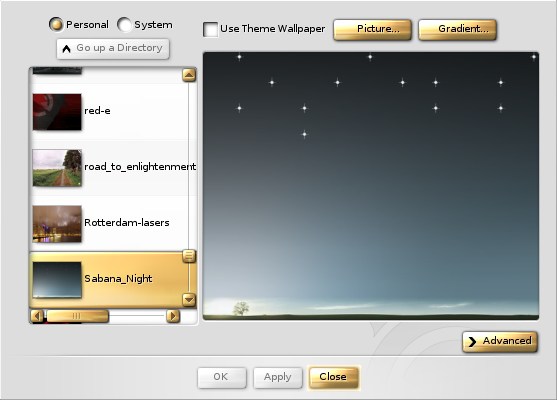The width and height of the screenshot is (557, 400).
Task: Go up a Directory
Action: 113,48
